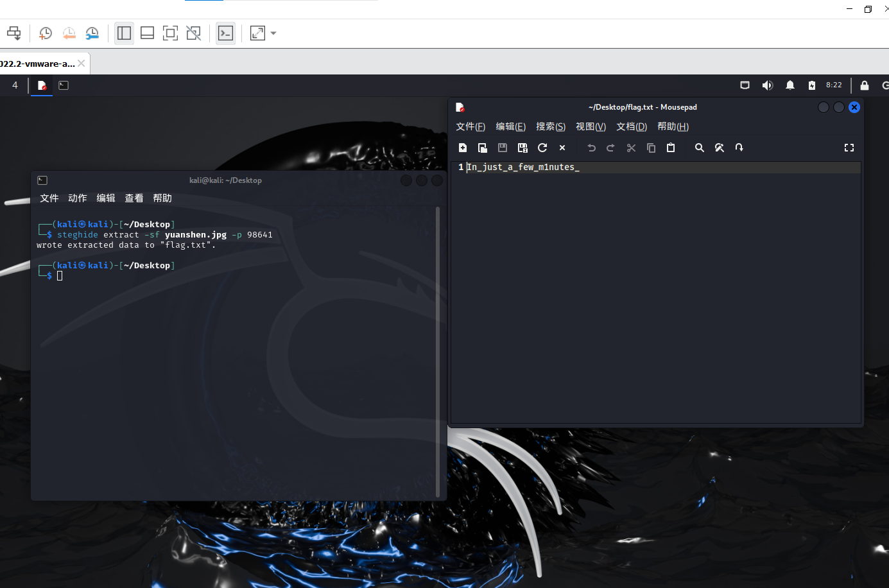Open the 文件(F) menu in Mousepad
The height and width of the screenshot is (588, 889).
470,126
